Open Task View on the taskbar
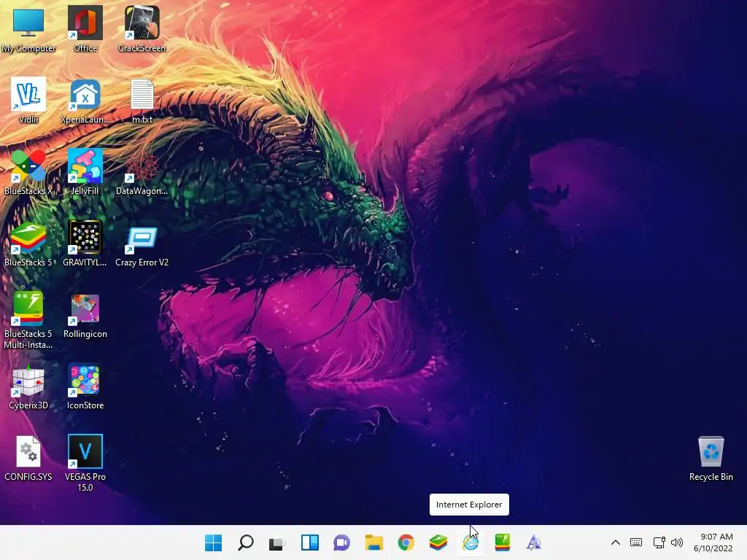 click(277, 542)
